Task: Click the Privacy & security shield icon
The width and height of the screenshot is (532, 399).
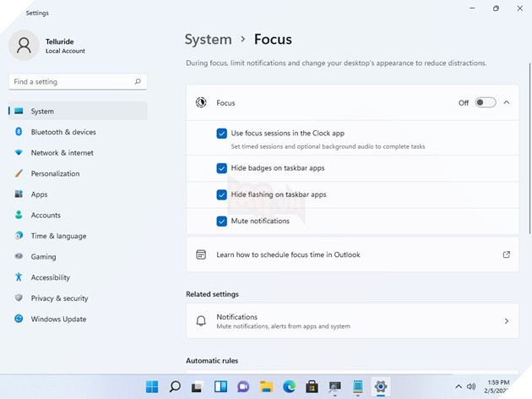Action: pos(19,298)
